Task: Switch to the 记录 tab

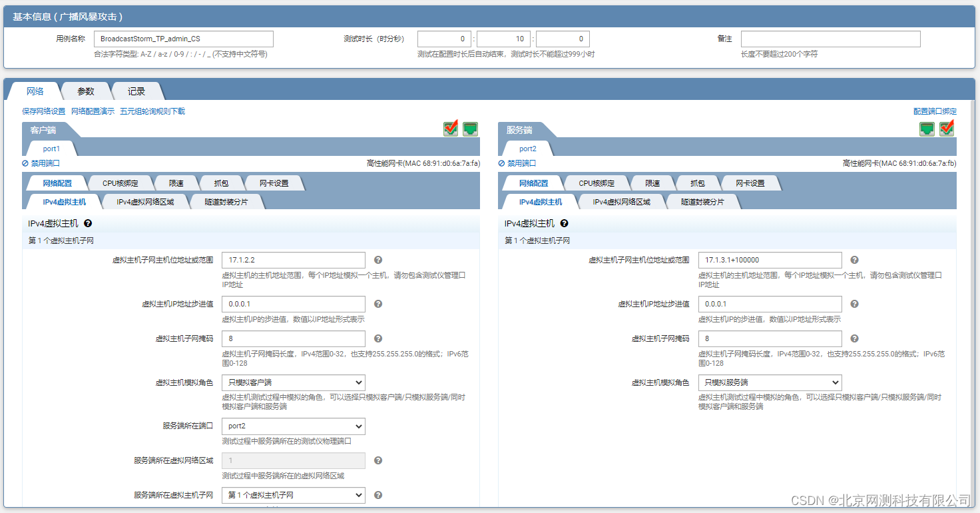Action: pyautogui.click(x=136, y=91)
